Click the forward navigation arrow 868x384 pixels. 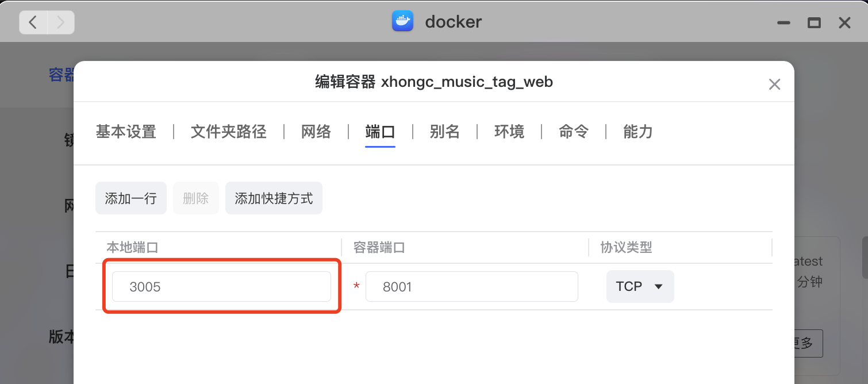pos(60,22)
